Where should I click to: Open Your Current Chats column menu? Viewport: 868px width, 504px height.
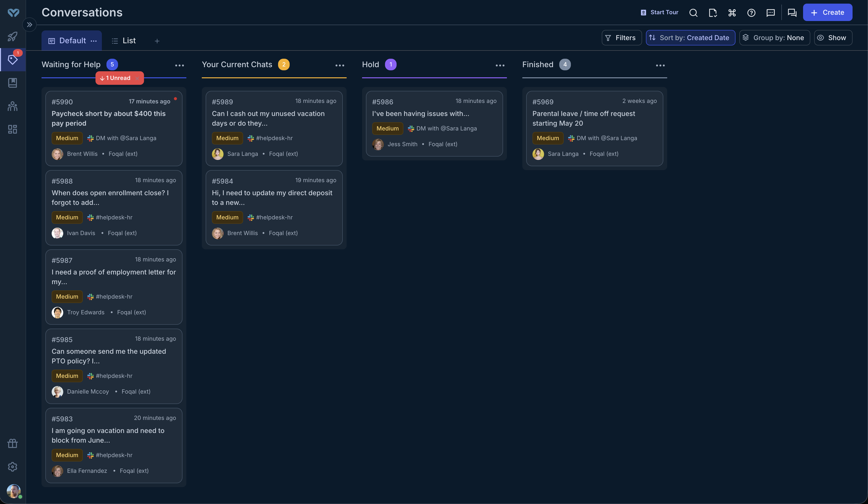[340, 65]
